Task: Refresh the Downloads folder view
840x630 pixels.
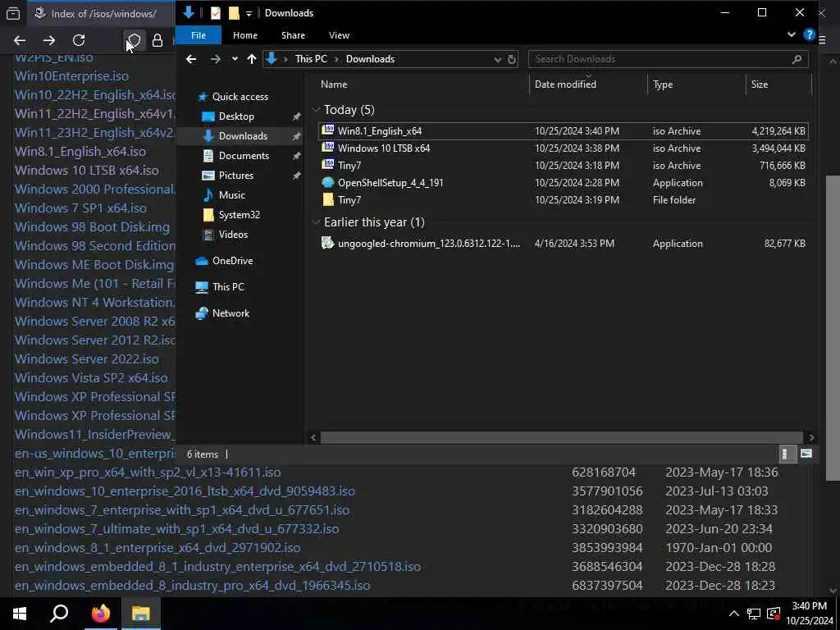Action: tap(512, 59)
